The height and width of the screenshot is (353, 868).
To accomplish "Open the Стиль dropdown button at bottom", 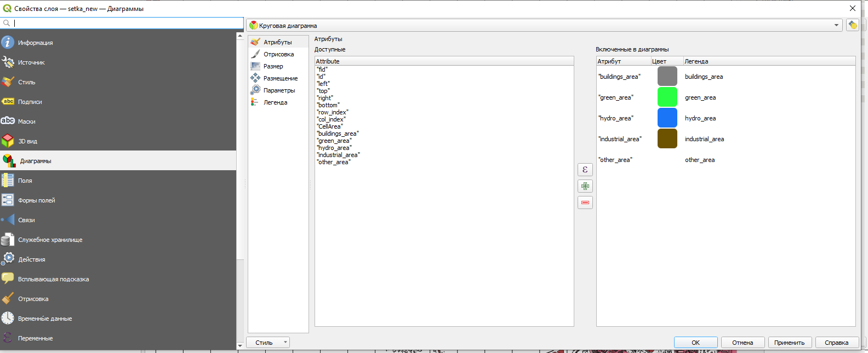I will click(x=268, y=343).
